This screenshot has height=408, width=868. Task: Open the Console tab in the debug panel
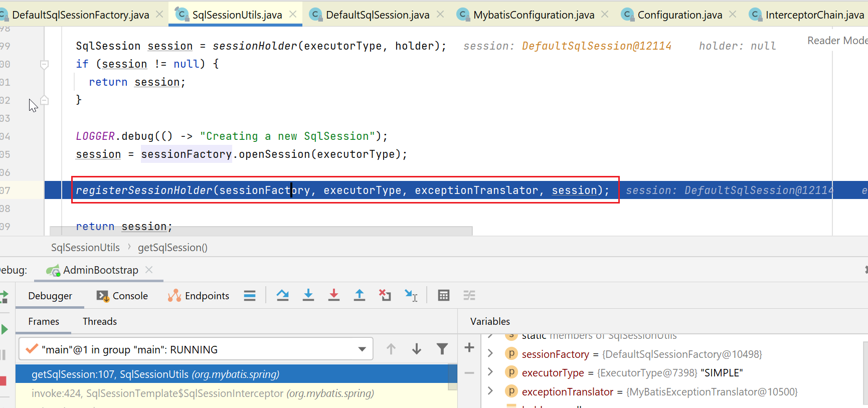(123, 296)
